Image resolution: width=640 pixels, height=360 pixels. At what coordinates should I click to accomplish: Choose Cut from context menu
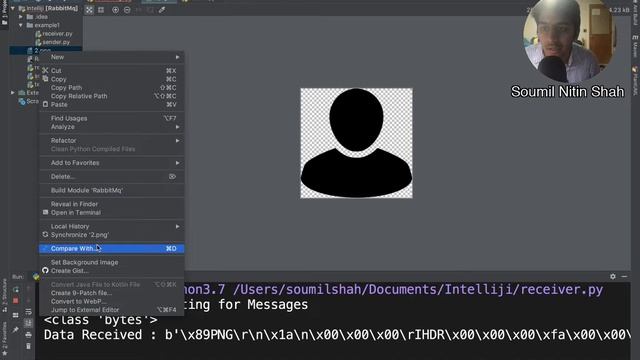[111, 71]
